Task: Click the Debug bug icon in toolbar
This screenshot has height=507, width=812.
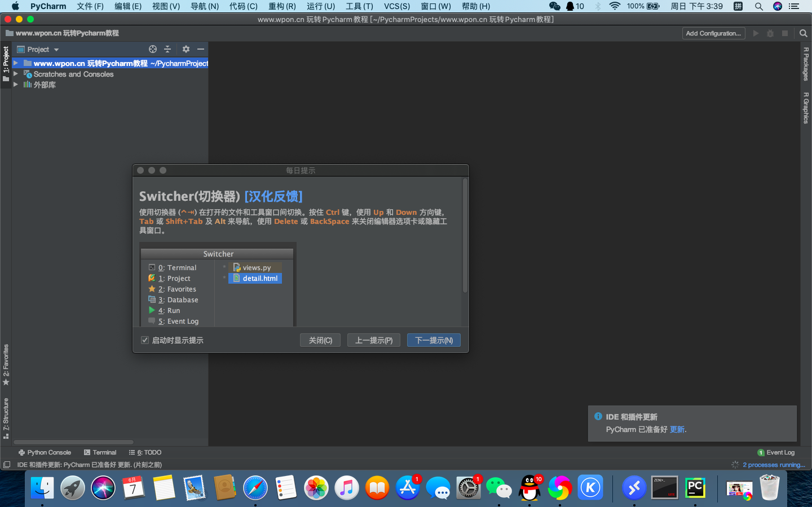Action: (770, 33)
